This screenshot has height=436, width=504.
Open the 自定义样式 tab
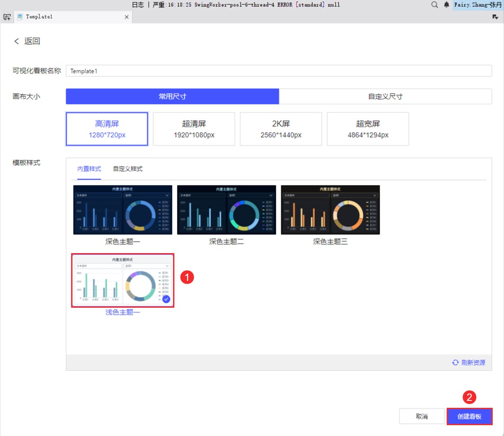128,169
